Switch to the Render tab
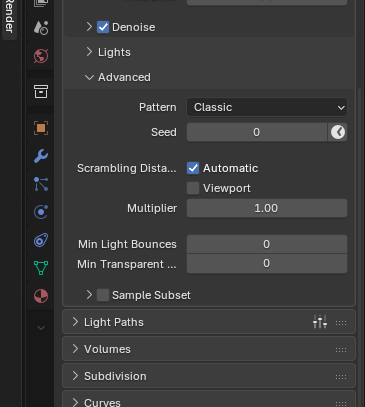The width and height of the screenshot is (365, 407). pyautogui.click(x=9, y=17)
